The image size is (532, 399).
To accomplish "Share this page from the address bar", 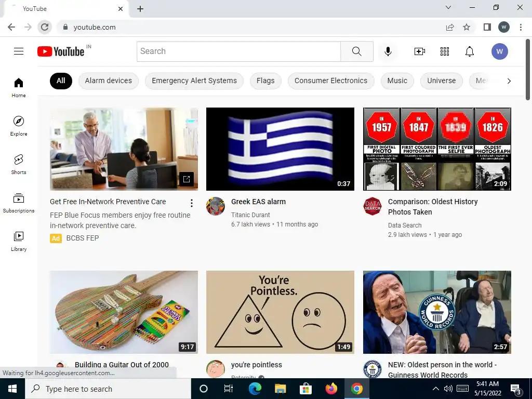I will click(450, 27).
